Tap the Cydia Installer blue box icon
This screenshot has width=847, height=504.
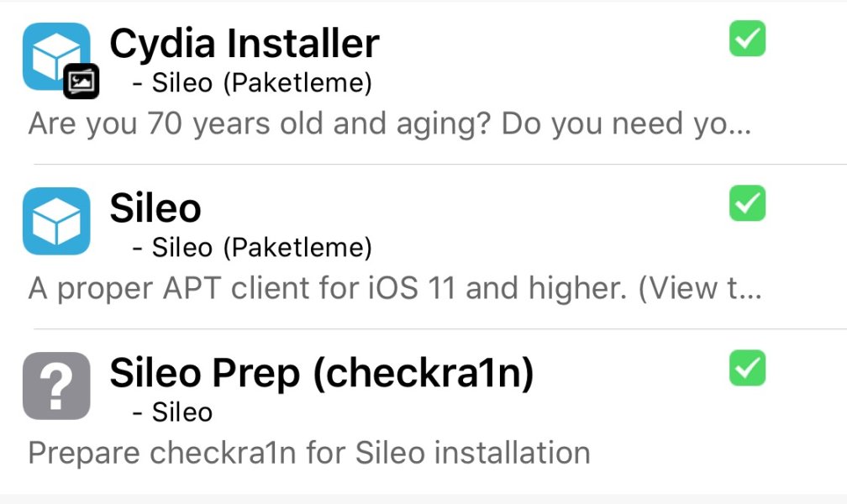pyautogui.click(x=52, y=52)
